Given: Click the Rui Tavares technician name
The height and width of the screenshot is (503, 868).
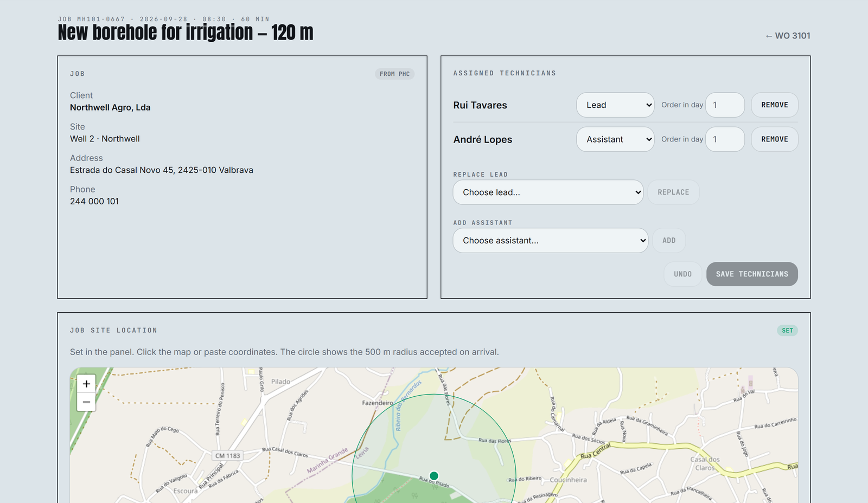Looking at the screenshot, I should (x=480, y=105).
